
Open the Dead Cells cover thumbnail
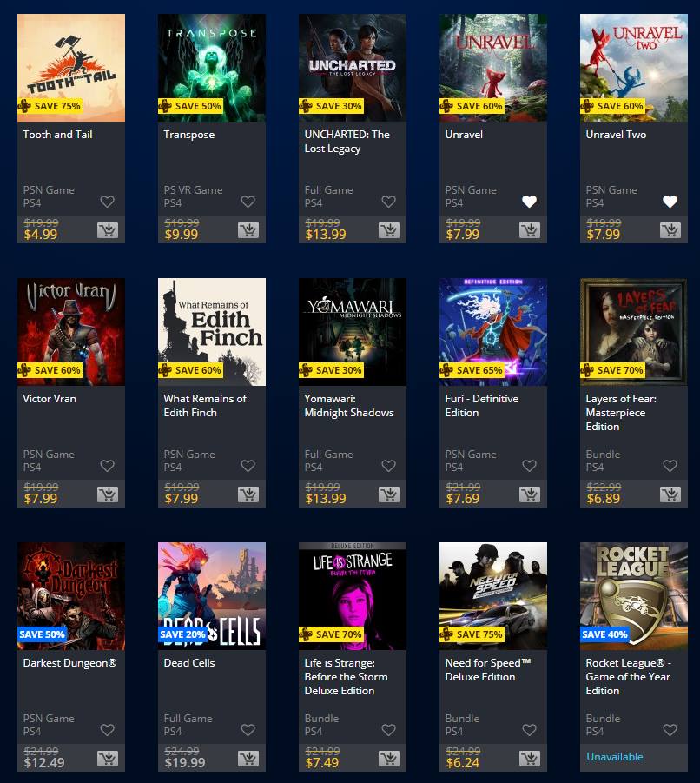point(212,596)
